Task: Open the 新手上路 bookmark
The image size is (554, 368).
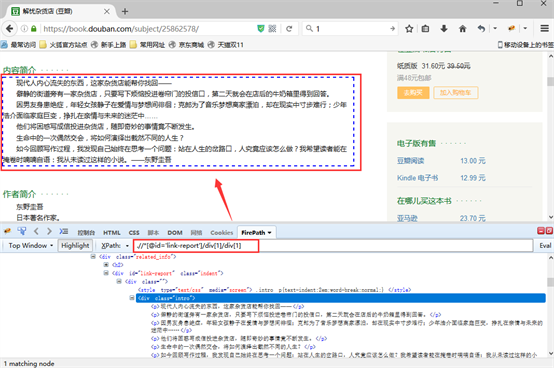Action: pyautogui.click(x=108, y=45)
